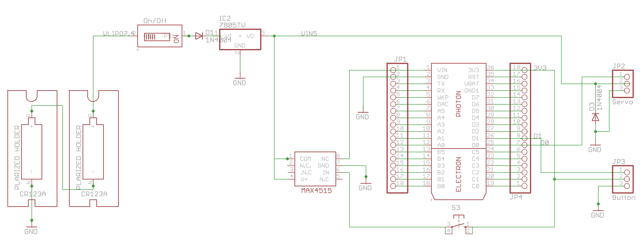Viewport: 644px width, 247px height.
Task: Click the 3V3 net label beside JP4
Action: pos(540,68)
